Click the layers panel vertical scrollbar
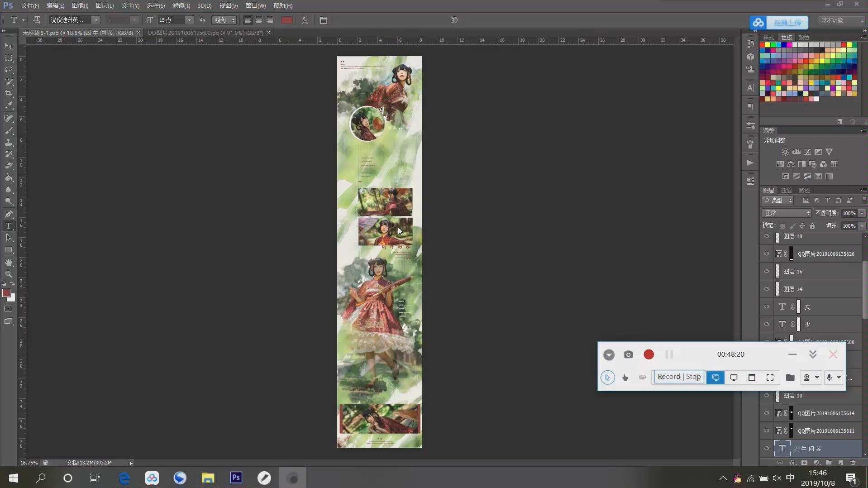The height and width of the screenshot is (488, 868). click(x=865, y=290)
